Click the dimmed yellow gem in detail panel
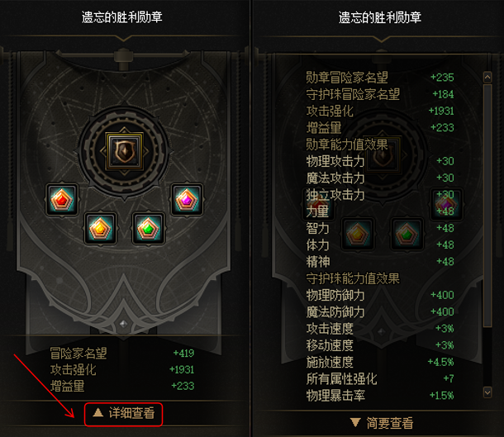The width and height of the screenshot is (504, 437). pos(358,234)
